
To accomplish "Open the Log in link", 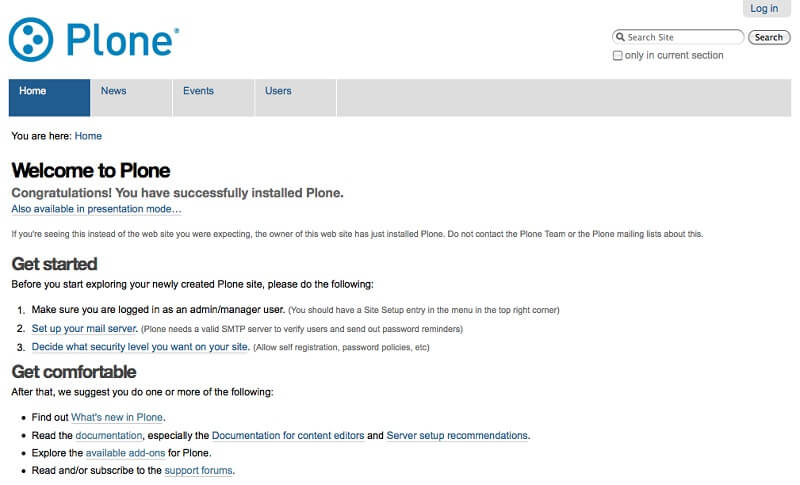I will (764, 8).
